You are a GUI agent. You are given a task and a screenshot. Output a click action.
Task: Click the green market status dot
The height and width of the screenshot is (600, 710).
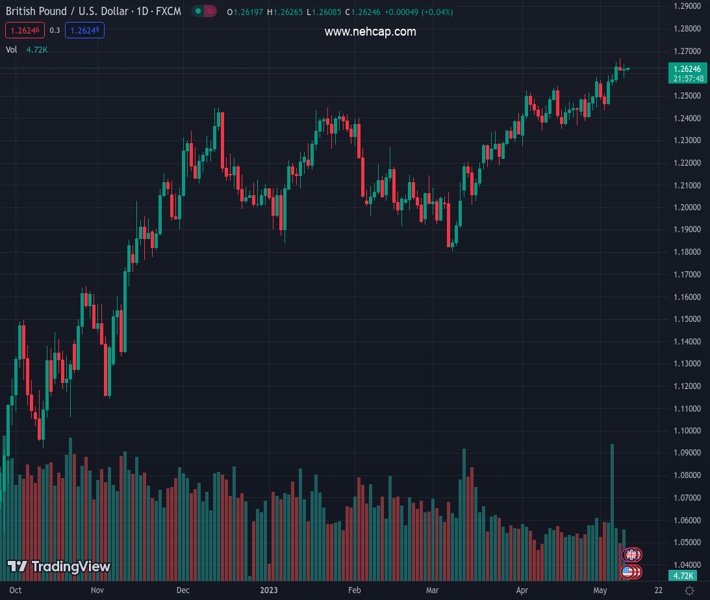point(198,12)
